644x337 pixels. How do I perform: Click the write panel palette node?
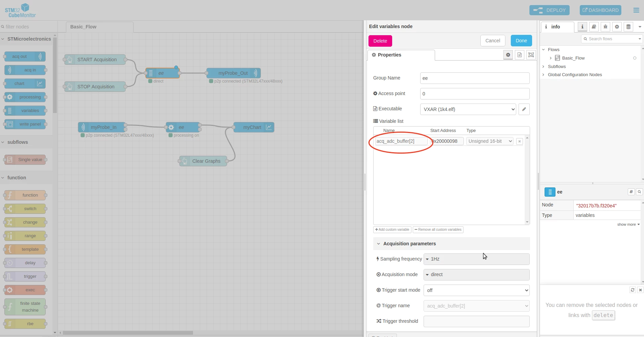(x=25, y=124)
